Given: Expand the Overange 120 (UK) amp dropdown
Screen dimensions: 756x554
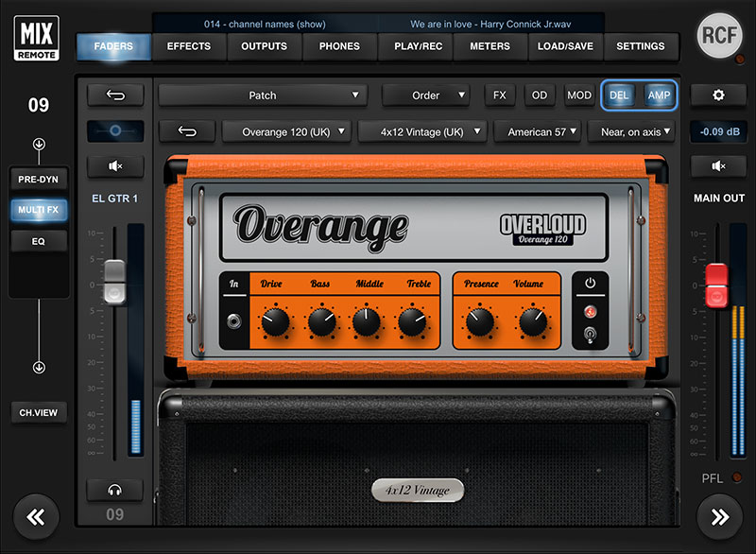Looking at the screenshot, I should 290,131.
